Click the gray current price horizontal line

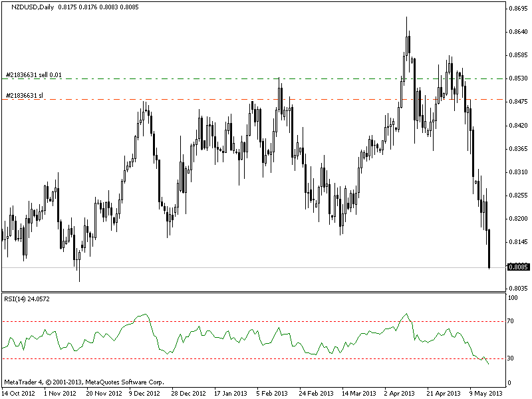click(x=253, y=268)
